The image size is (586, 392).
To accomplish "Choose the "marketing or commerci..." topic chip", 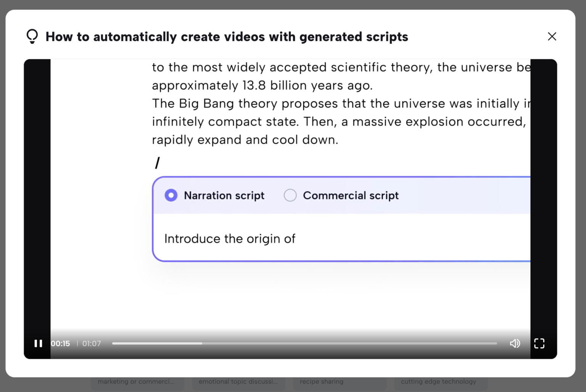I will click(x=136, y=382).
